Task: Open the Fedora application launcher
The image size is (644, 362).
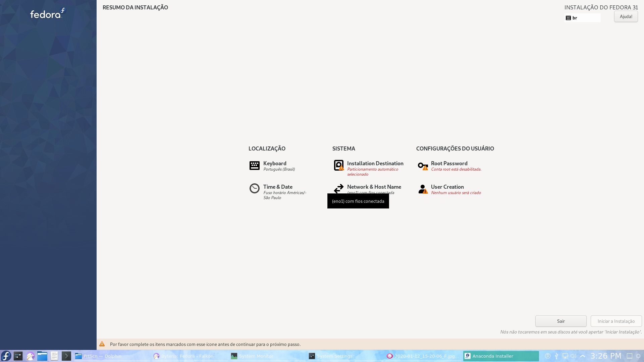Action: [x=6, y=356]
